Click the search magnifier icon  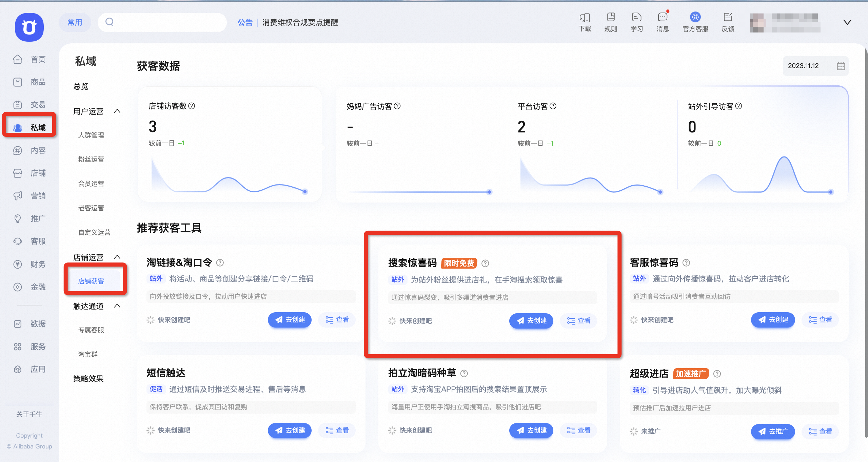pyautogui.click(x=109, y=22)
